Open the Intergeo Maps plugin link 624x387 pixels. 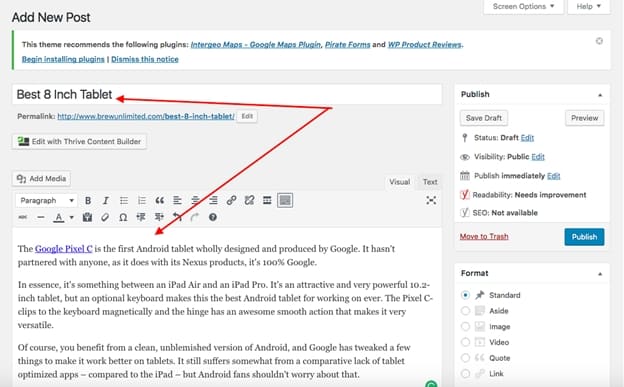255,45
